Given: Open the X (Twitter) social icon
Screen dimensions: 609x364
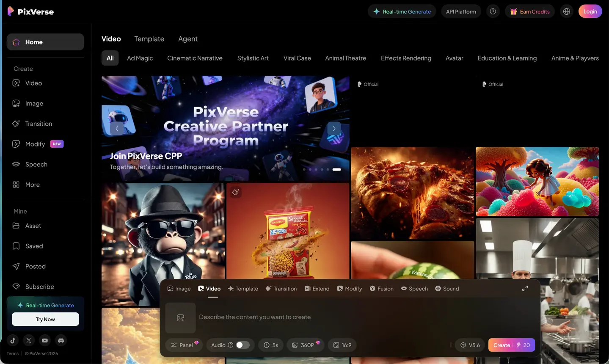Looking at the screenshot, I should tap(29, 340).
